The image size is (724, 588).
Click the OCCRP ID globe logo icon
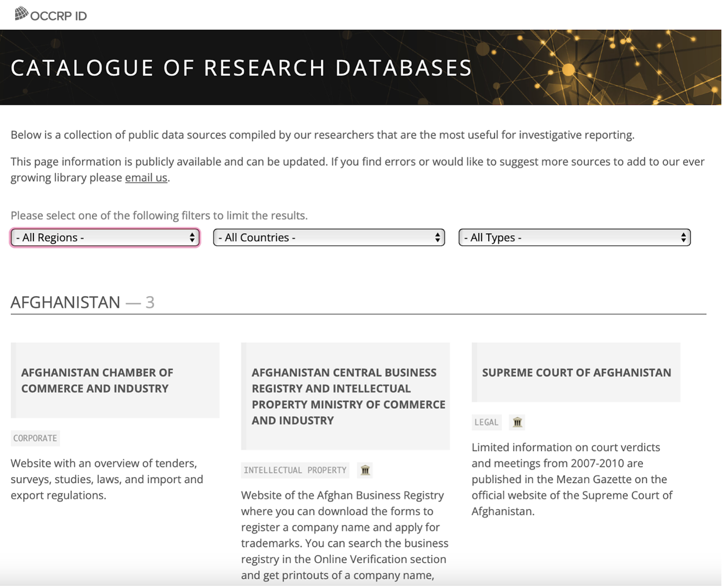coord(21,14)
